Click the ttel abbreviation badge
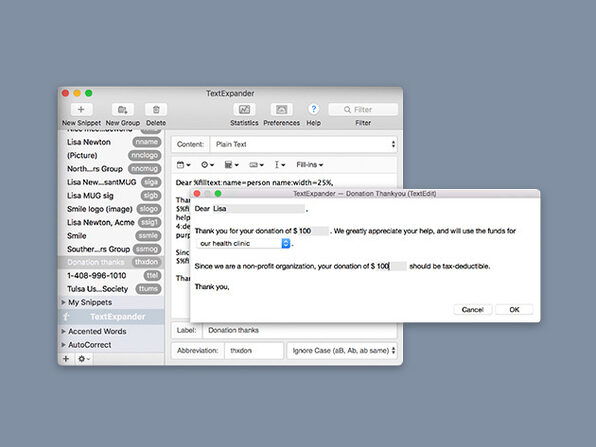The image size is (596, 447). (x=152, y=276)
